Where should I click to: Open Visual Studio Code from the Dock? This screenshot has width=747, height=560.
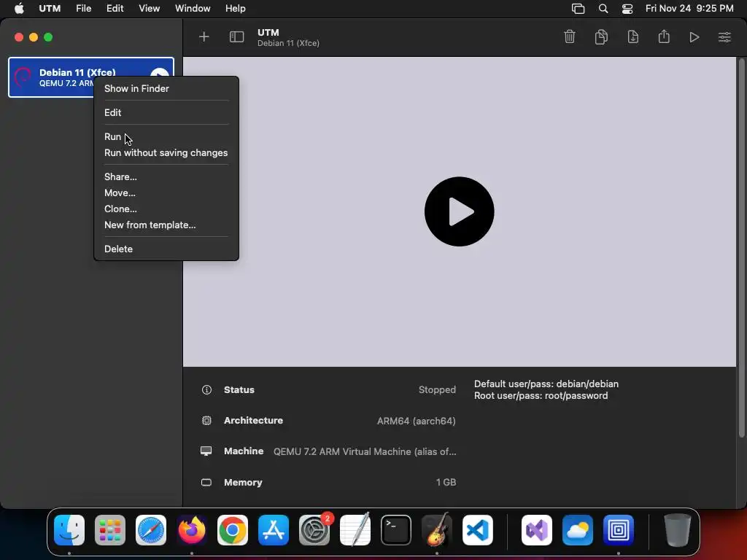coord(477,529)
